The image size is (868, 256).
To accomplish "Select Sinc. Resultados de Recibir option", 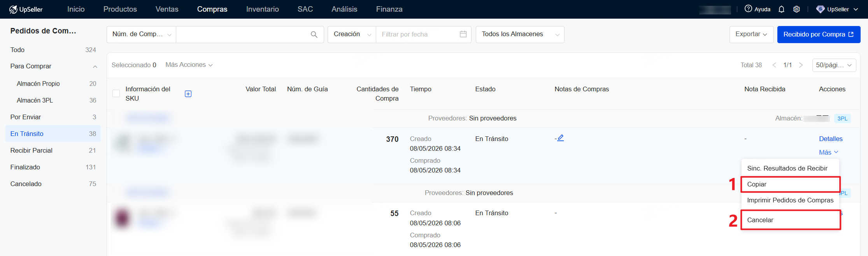I will click(790, 168).
